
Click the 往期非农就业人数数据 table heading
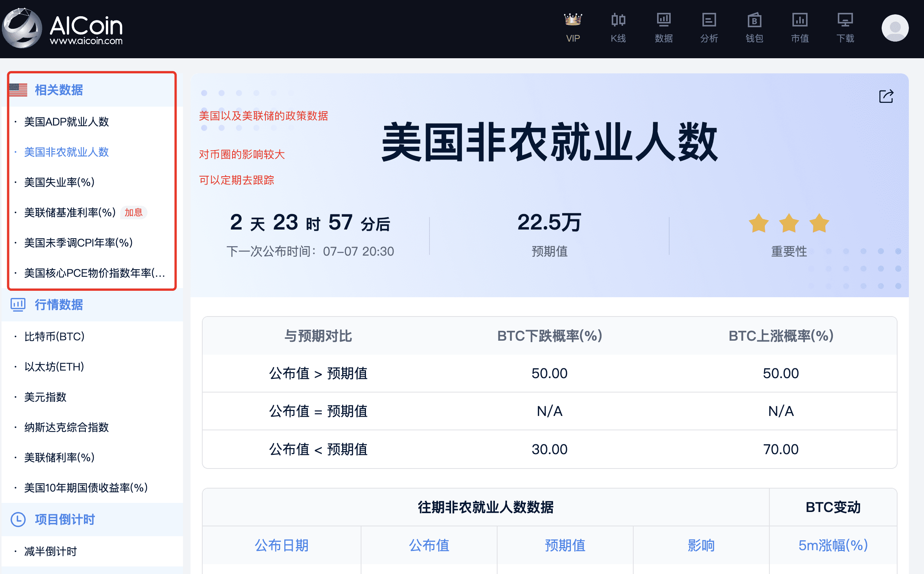pos(486,507)
